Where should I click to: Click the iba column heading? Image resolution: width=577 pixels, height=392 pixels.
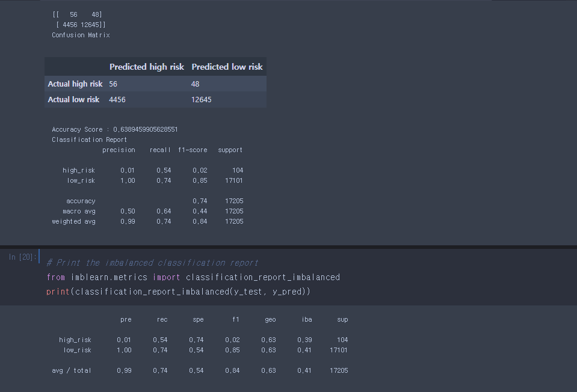coord(307,320)
